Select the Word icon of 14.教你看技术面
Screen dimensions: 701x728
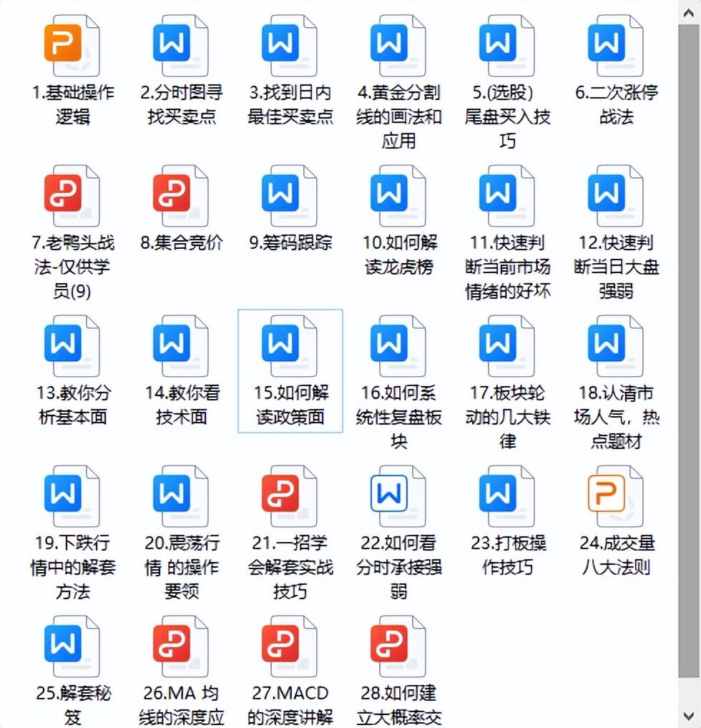click(181, 346)
